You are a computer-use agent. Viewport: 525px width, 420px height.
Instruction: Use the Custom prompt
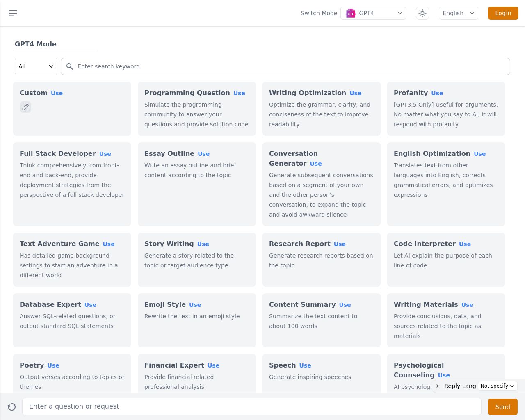point(57,93)
